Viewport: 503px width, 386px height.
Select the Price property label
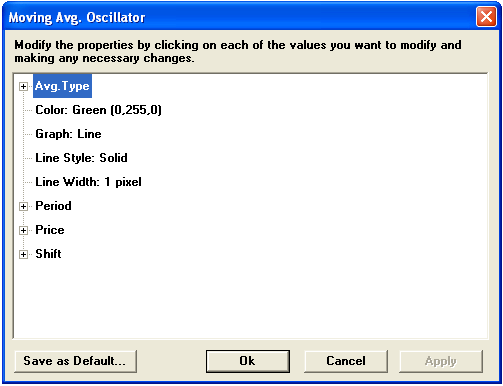[x=50, y=230]
